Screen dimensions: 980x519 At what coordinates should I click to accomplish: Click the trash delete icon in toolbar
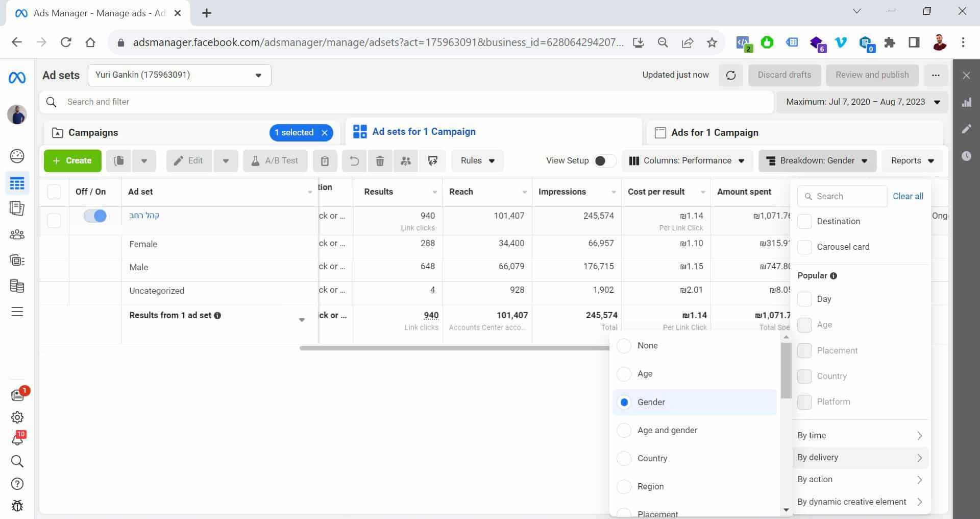click(380, 161)
